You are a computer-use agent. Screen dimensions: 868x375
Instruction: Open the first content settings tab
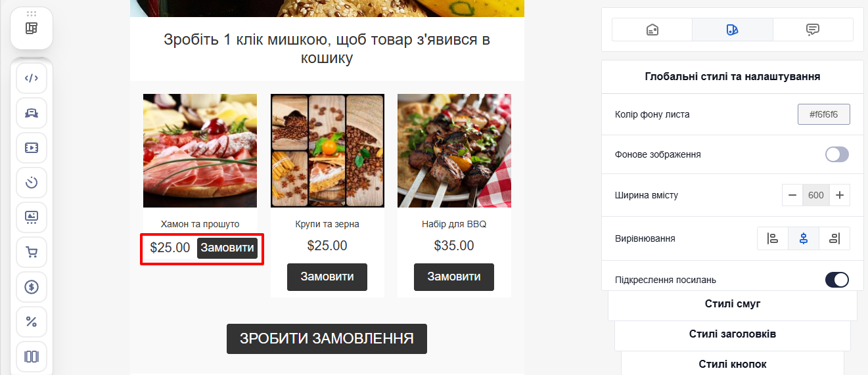[x=652, y=30]
